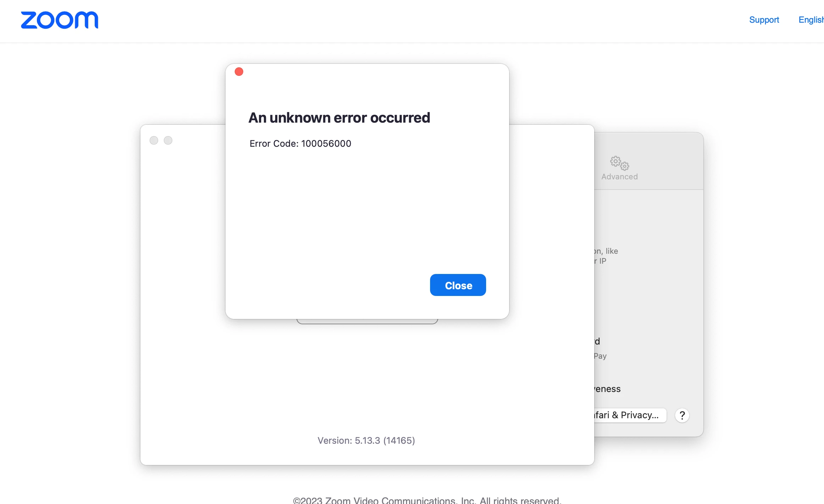Click the partially visible 'r IP' text
Screen dimensions: 824x504
coord(601,261)
